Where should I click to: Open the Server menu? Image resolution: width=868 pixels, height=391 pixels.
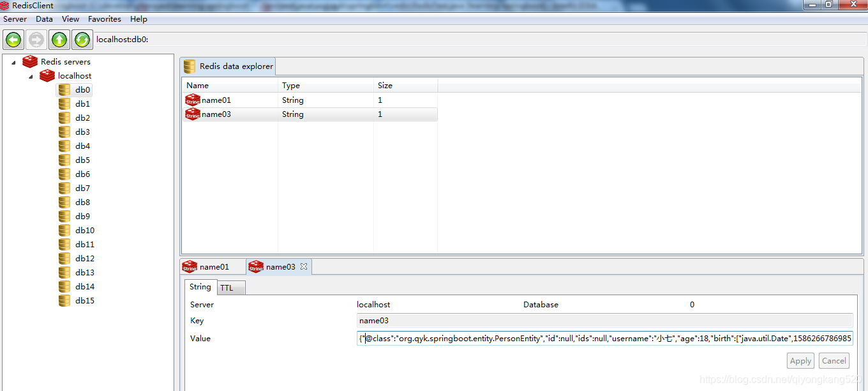pyautogui.click(x=15, y=19)
